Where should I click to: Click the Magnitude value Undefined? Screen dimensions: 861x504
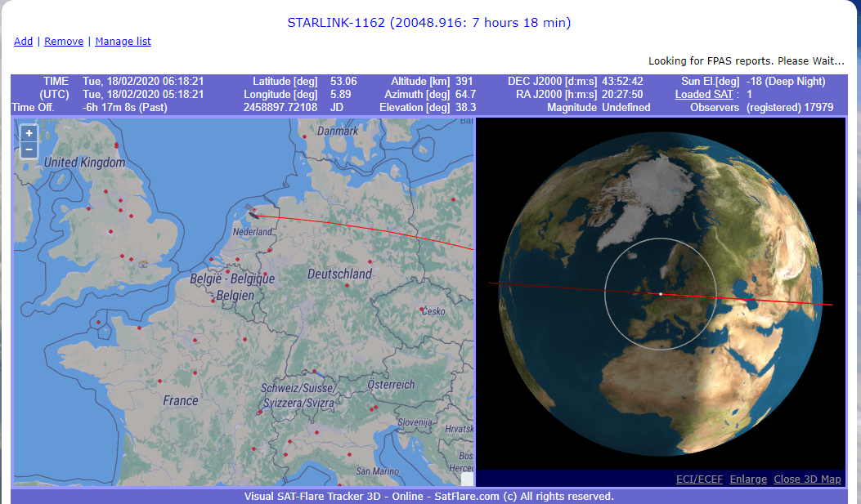(626, 108)
